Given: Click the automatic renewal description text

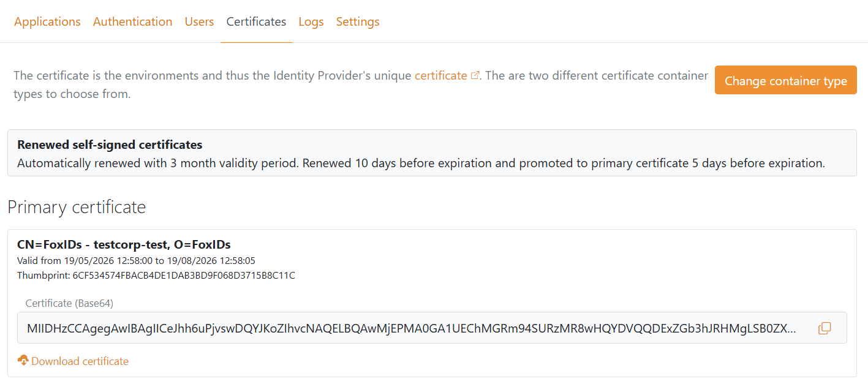Looking at the screenshot, I should [421, 164].
